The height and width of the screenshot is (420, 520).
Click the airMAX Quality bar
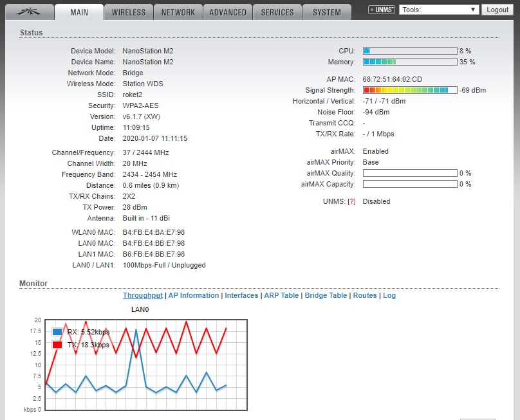[x=410, y=173]
